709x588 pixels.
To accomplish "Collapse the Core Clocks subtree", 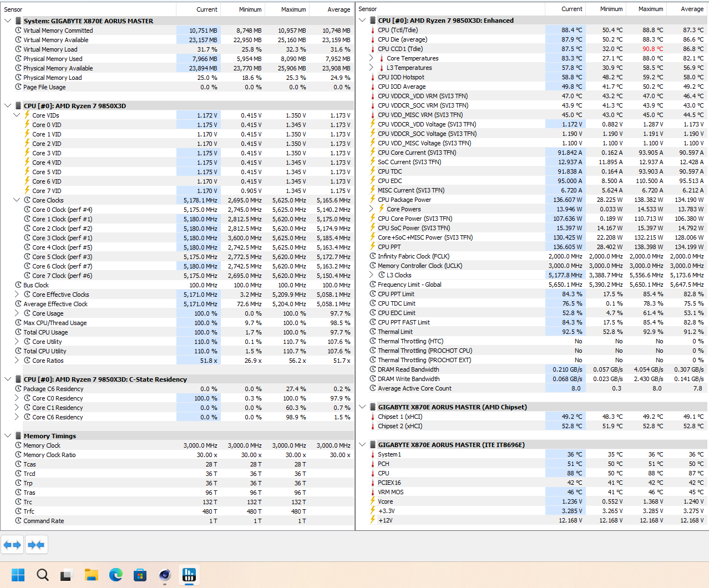I will tap(17, 200).
